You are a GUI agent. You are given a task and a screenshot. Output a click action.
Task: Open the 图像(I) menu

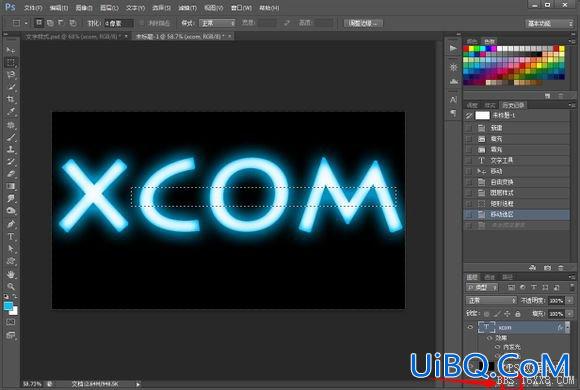pos(84,8)
